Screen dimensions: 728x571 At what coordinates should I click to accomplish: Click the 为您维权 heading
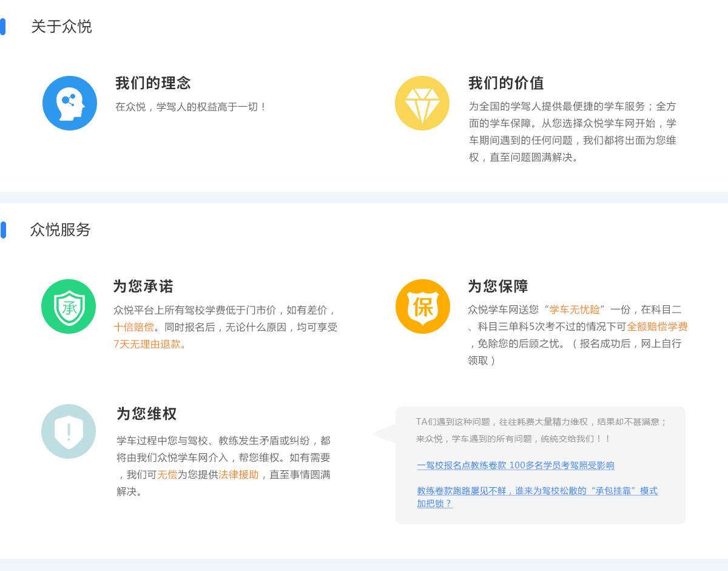[146, 414]
